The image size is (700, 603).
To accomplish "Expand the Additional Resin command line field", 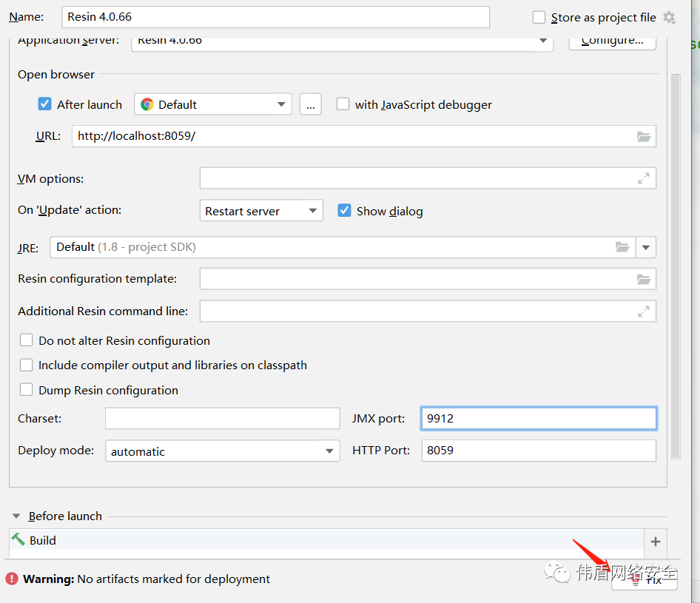I will (643, 311).
